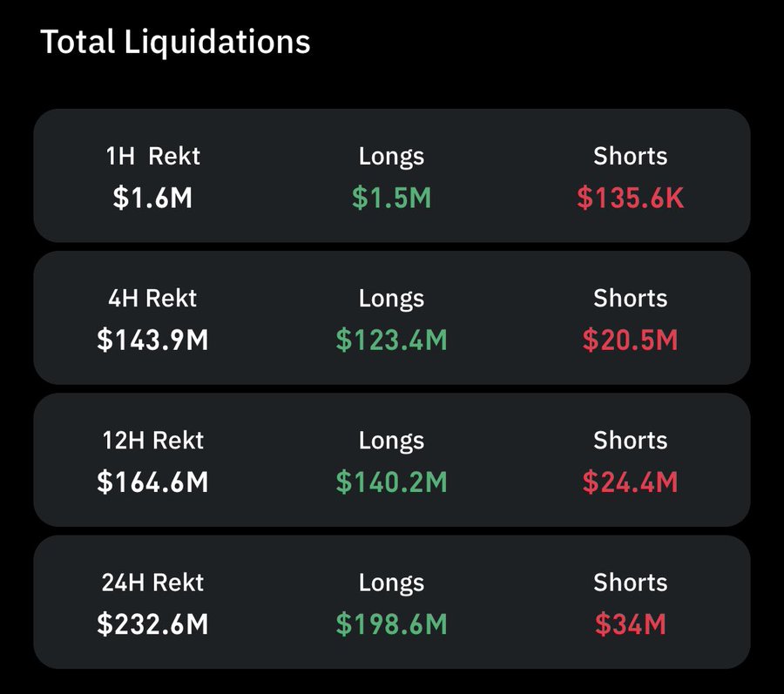Click the Shorts label in the 24H card

pyautogui.click(x=630, y=583)
